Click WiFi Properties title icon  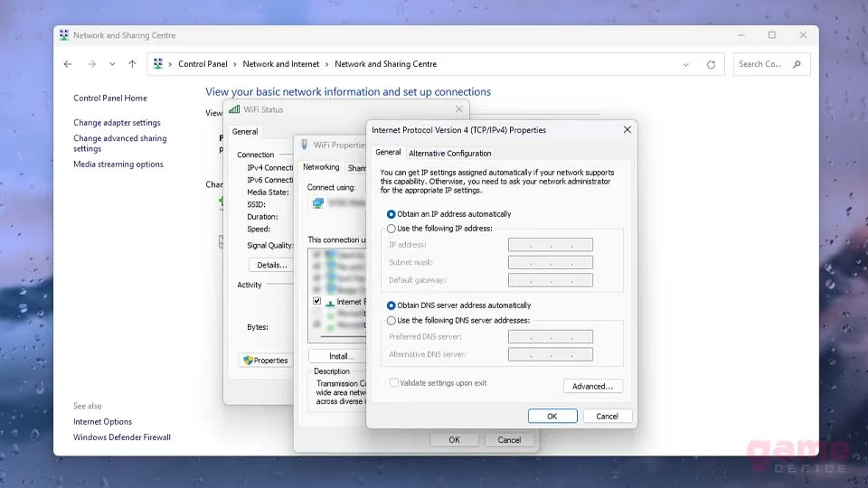(305, 145)
